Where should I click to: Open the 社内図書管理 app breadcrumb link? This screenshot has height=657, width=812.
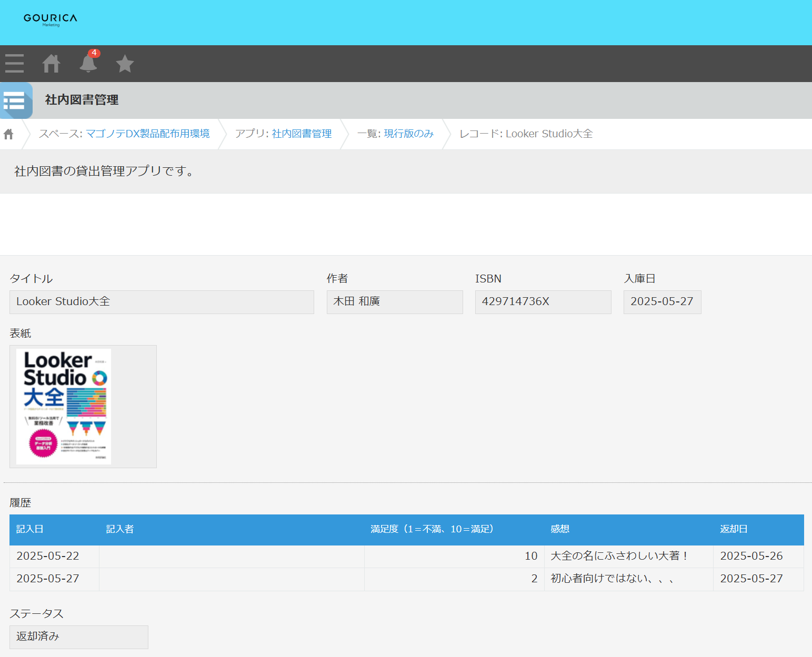[302, 134]
